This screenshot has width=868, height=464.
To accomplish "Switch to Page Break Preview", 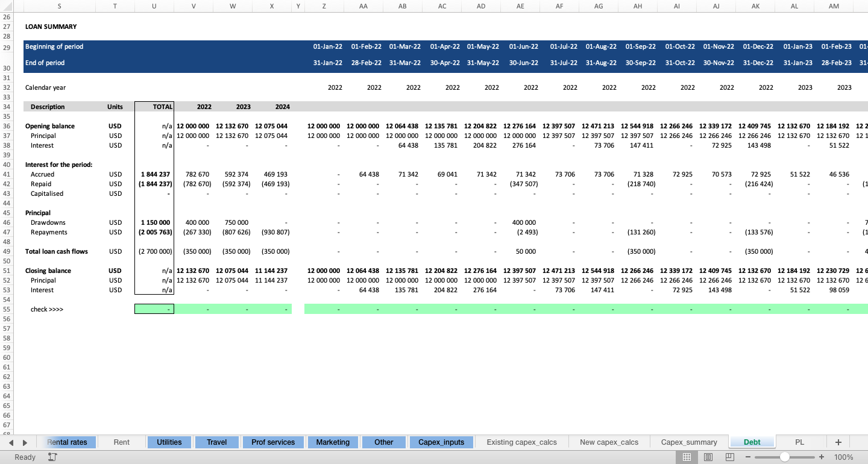I will click(730, 457).
